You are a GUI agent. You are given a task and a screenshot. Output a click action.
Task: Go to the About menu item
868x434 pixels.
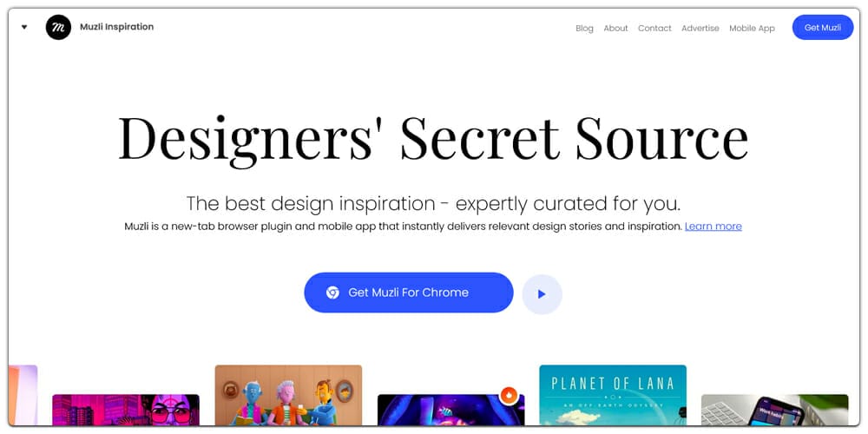(615, 29)
